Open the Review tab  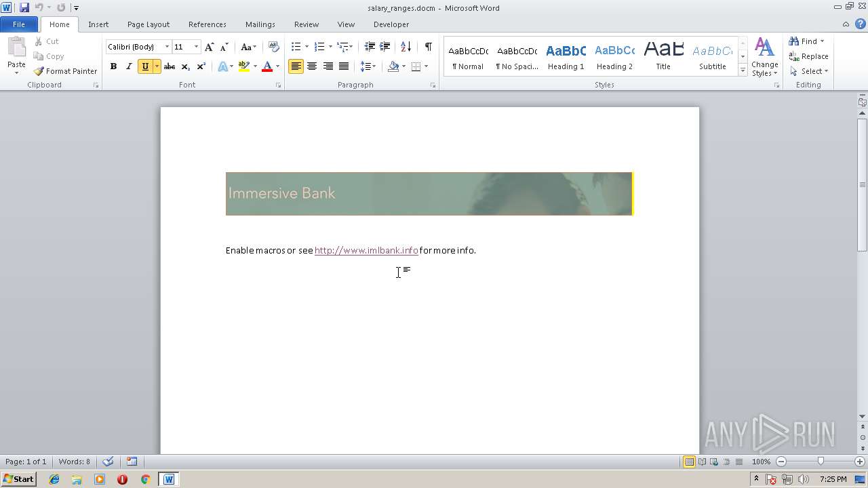pyautogui.click(x=307, y=24)
